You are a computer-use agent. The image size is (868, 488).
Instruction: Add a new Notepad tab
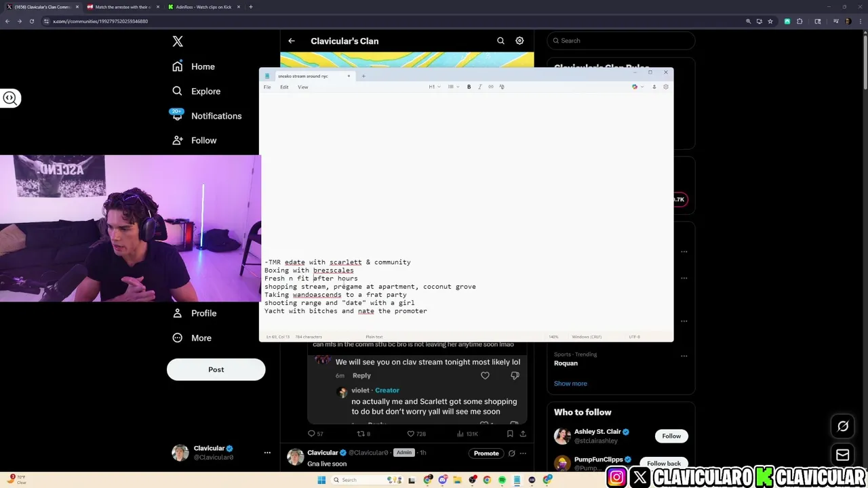click(363, 76)
